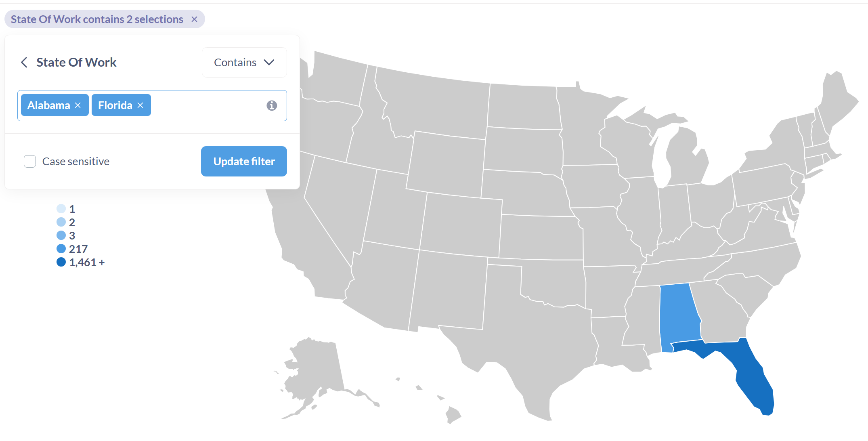The image size is (868, 441).
Task: Expand the Contains condition selector
Action: tap(244, 62)
